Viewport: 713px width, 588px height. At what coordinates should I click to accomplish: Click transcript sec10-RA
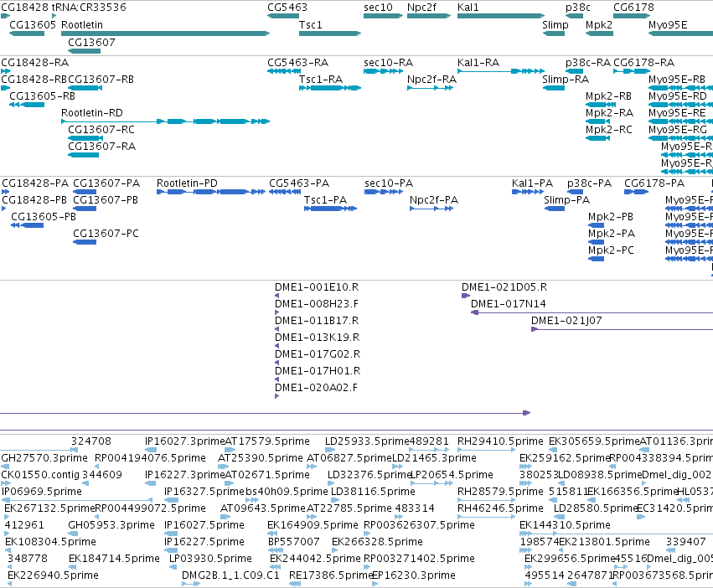384,71
